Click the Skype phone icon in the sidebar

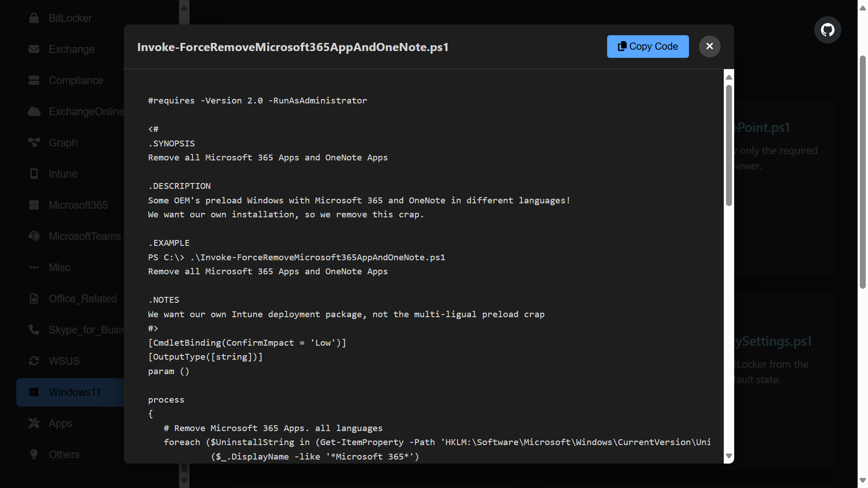[x=34, y=330]
